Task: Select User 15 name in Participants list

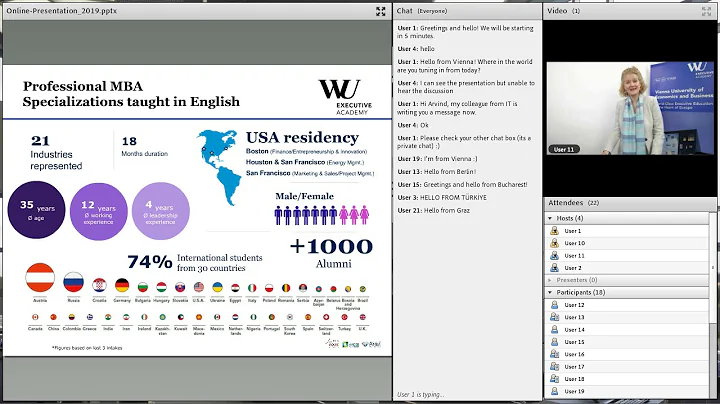Action: click(x=574, y=342)
